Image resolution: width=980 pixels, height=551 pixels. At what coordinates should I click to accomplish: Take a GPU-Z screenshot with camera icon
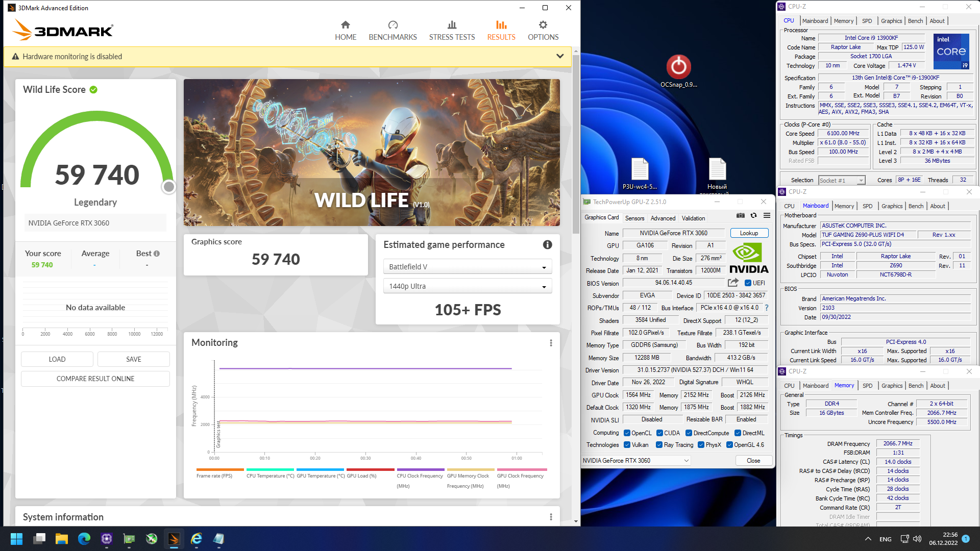pos(741,216)
